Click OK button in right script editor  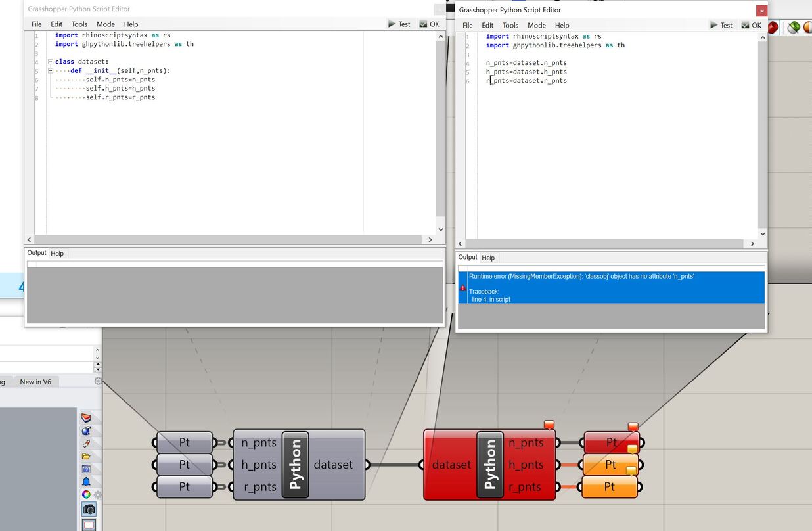(752, 26)
